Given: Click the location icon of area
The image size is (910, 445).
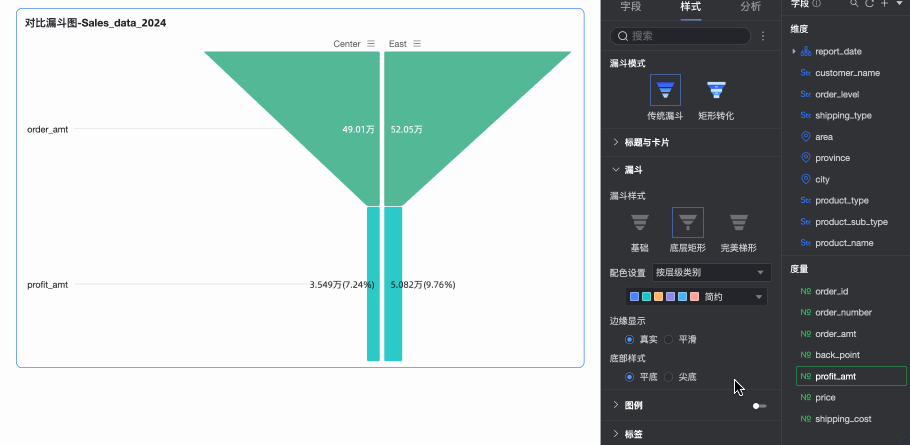Looking at the screenshot, I should 806,137.
